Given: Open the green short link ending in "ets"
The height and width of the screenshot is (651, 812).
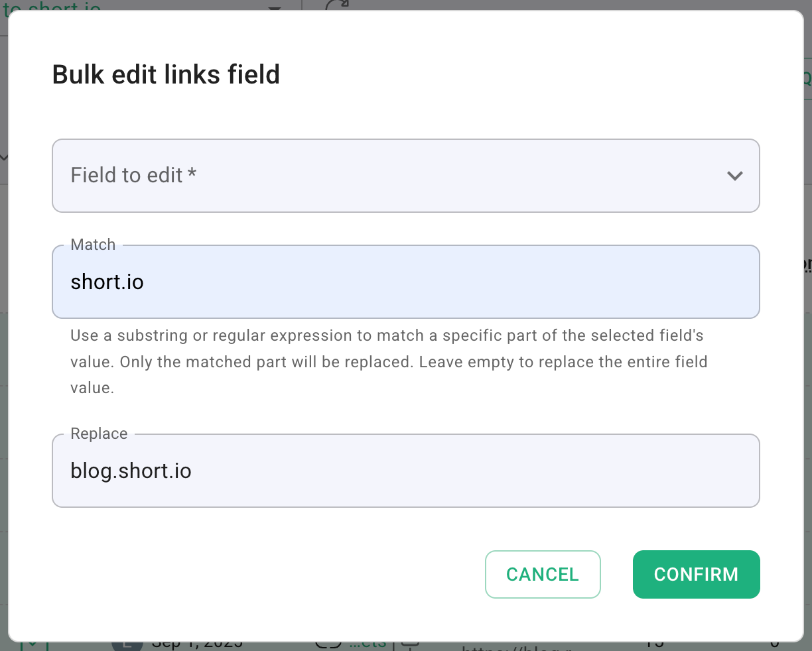Looking at the screenshot, I should coord(368,644).
